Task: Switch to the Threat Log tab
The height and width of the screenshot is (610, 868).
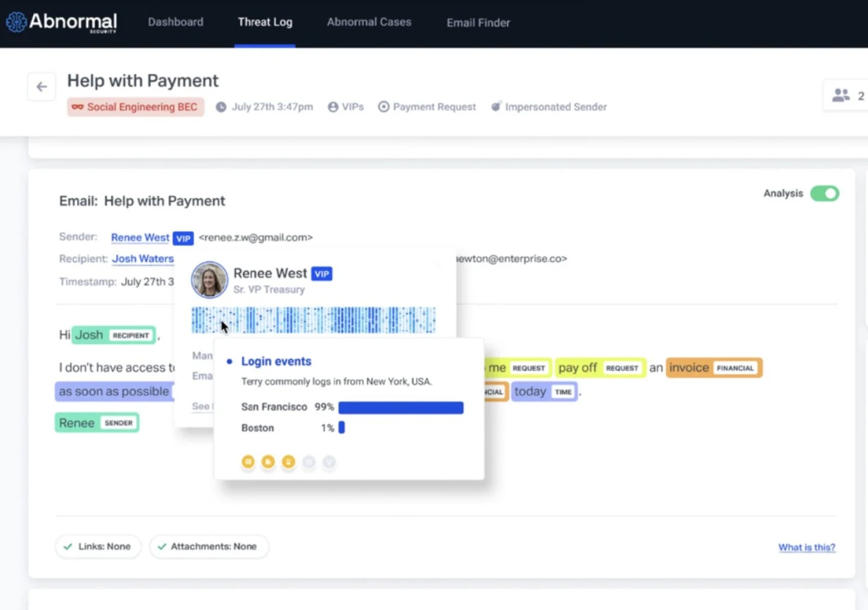Action: coord(265,22)
